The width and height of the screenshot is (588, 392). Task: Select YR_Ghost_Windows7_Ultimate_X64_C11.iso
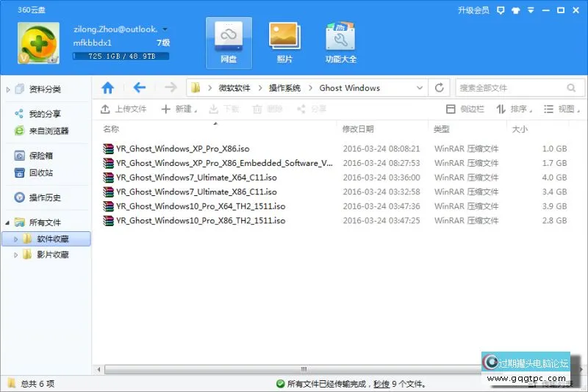196,178
